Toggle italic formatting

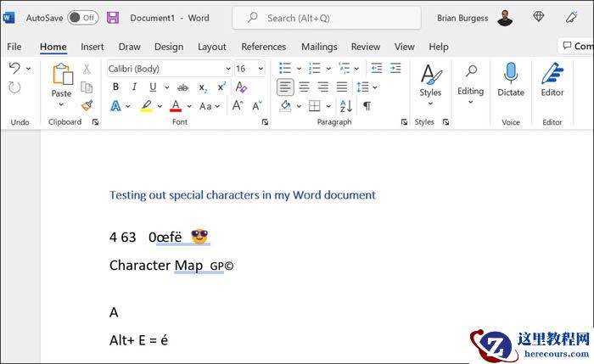coord(133,87)
